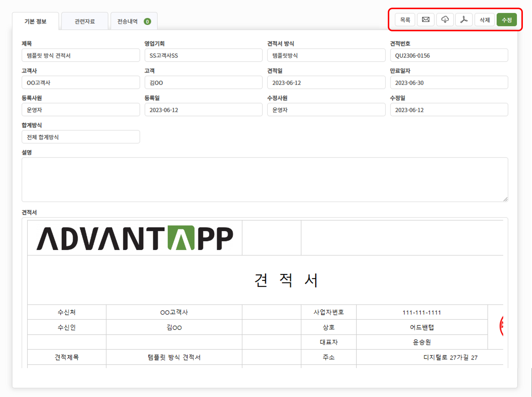Viewport: 532px width, 397px height.
Task: Click 템플릿 방식 견적서 in the quote table
Action: (174, 357)
